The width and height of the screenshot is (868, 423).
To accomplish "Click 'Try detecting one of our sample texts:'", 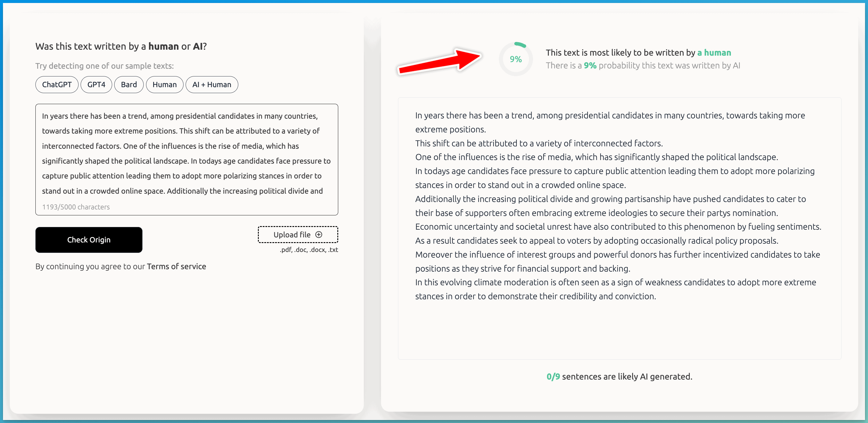I will point(104,66).
